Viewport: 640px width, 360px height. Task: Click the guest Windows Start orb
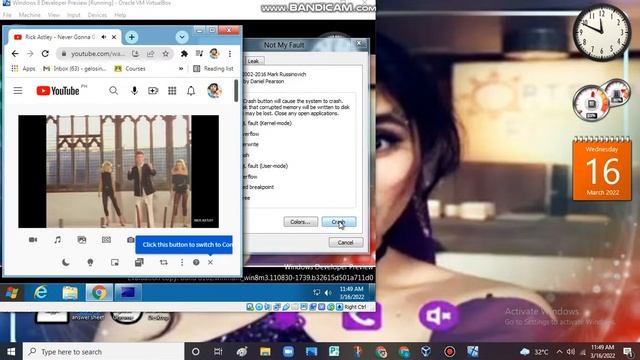coord(12,293)
